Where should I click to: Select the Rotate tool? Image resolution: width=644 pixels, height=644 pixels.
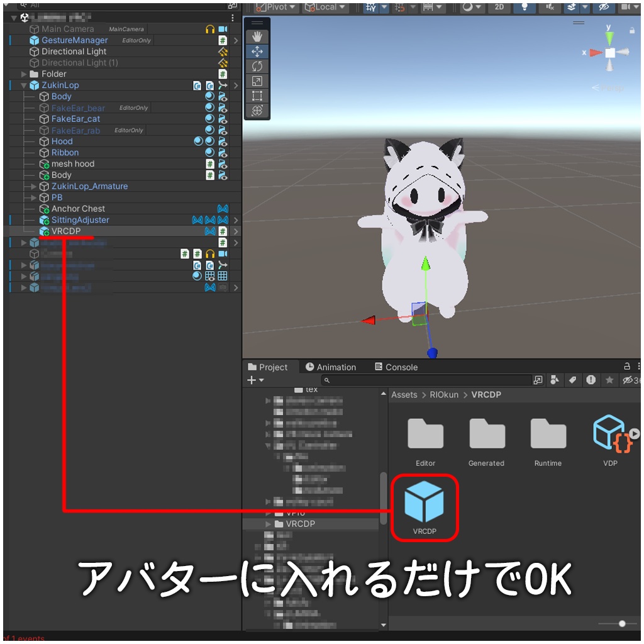pyautogui.click(x=257, y=67)
